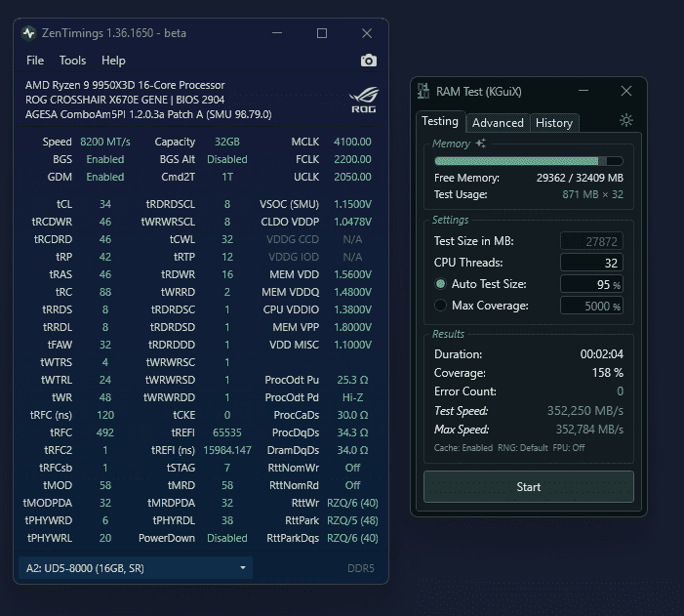684x616 pixels.
Task: Click the memory usage progress bar
Action: (x=528, y=161)
